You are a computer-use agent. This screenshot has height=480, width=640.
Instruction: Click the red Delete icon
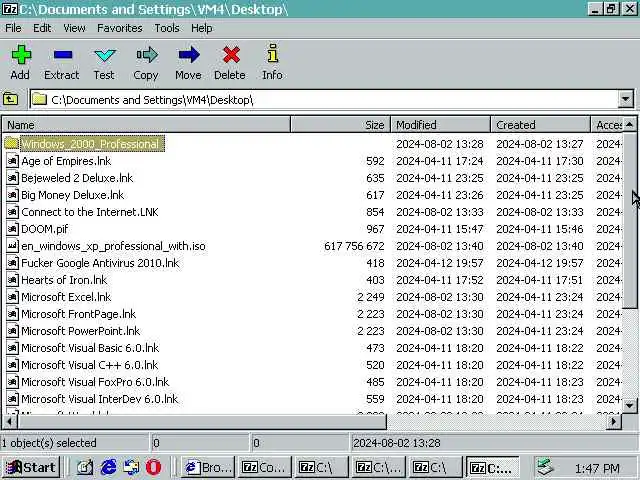[x=231, y=55]
